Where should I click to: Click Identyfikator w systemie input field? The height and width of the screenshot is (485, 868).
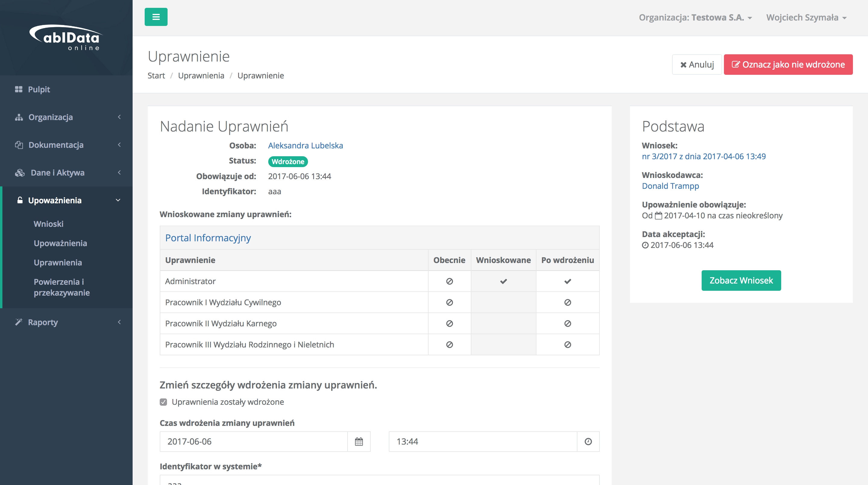[380, 480]
